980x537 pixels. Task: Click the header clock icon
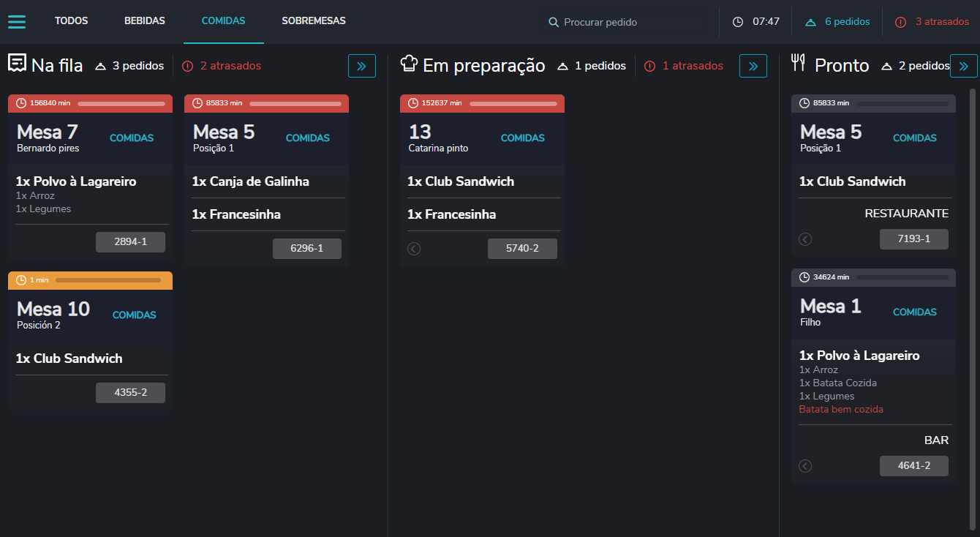[738, 22]
